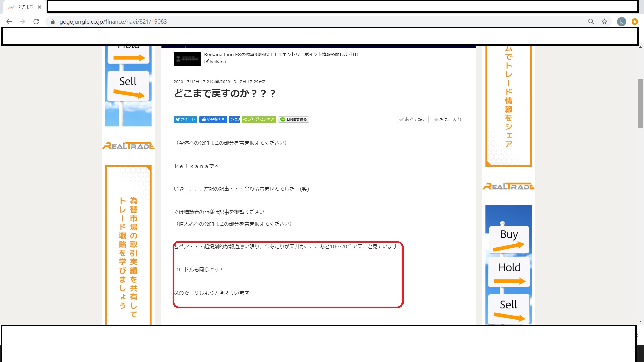Send article with LINEで送る button

coord(293,119)
